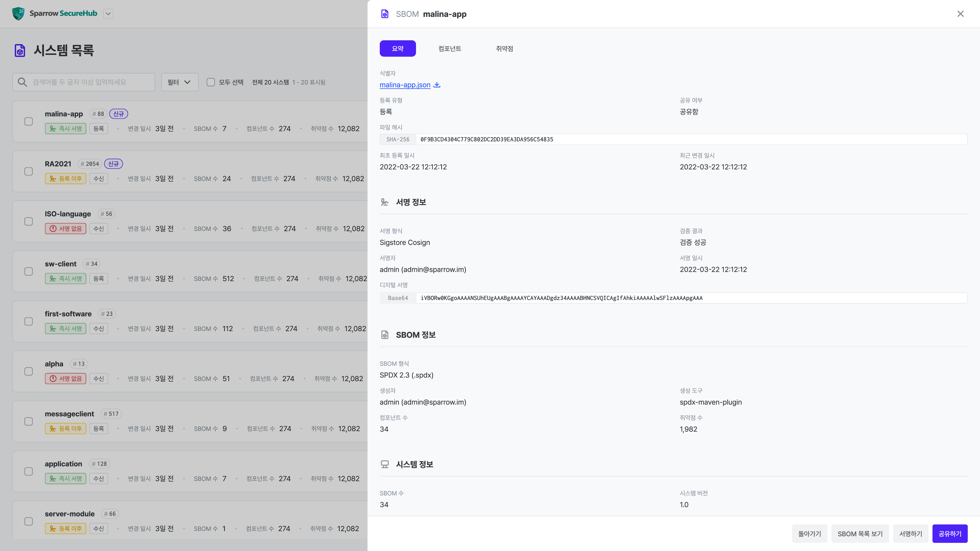Click the document icon beside SBOM 정보
This screenshot has width=980, height=551.
(385, 335)
